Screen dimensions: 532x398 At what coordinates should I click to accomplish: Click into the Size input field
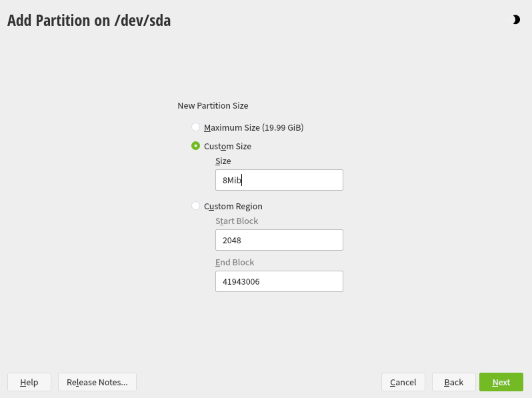(279, 180)
